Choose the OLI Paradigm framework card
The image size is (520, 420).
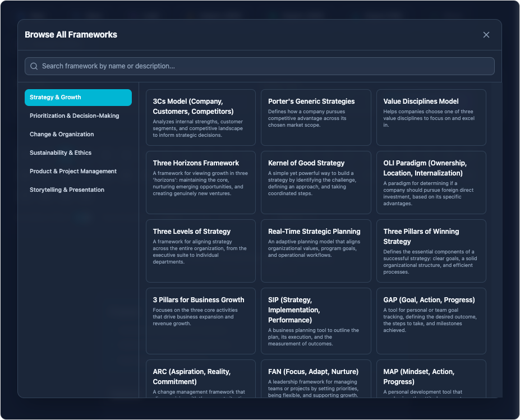click(431, 182)
